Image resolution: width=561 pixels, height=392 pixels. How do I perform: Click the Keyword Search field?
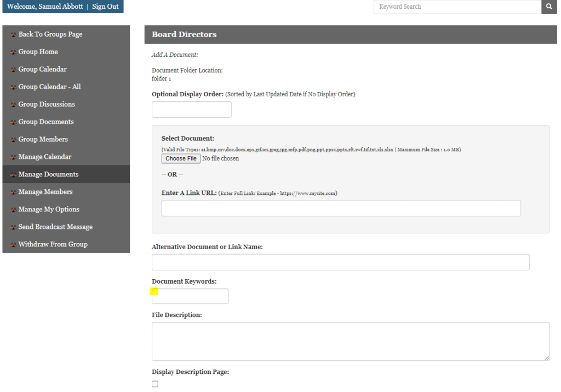coord(457,7)
